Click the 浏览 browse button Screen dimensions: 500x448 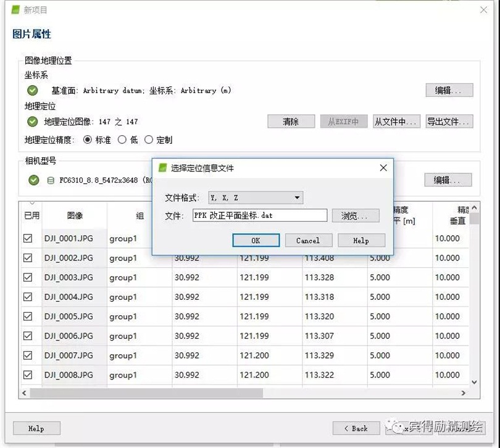point(356,216)
